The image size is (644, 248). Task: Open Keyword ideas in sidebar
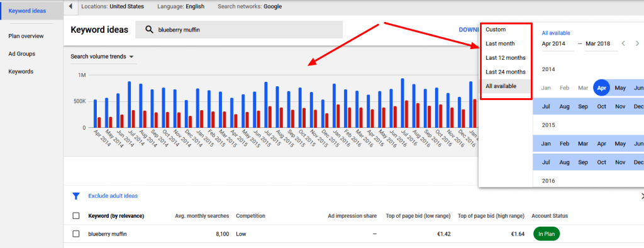32,11
